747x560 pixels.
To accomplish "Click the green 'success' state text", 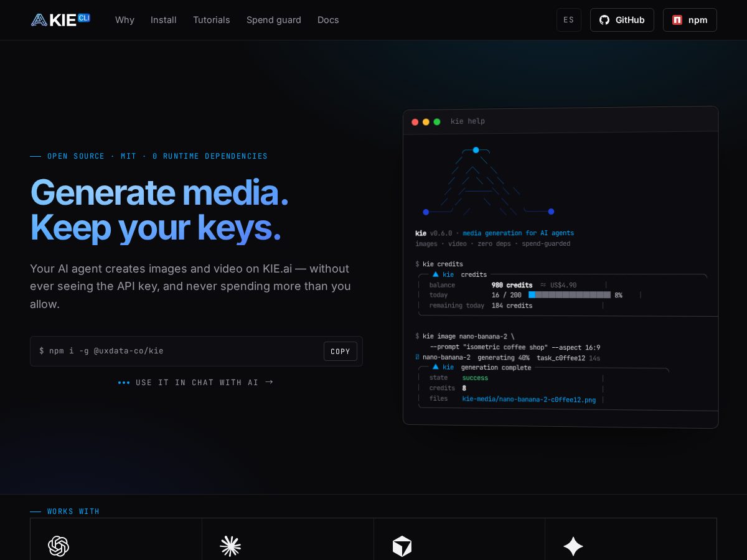I will coord(475,378).
